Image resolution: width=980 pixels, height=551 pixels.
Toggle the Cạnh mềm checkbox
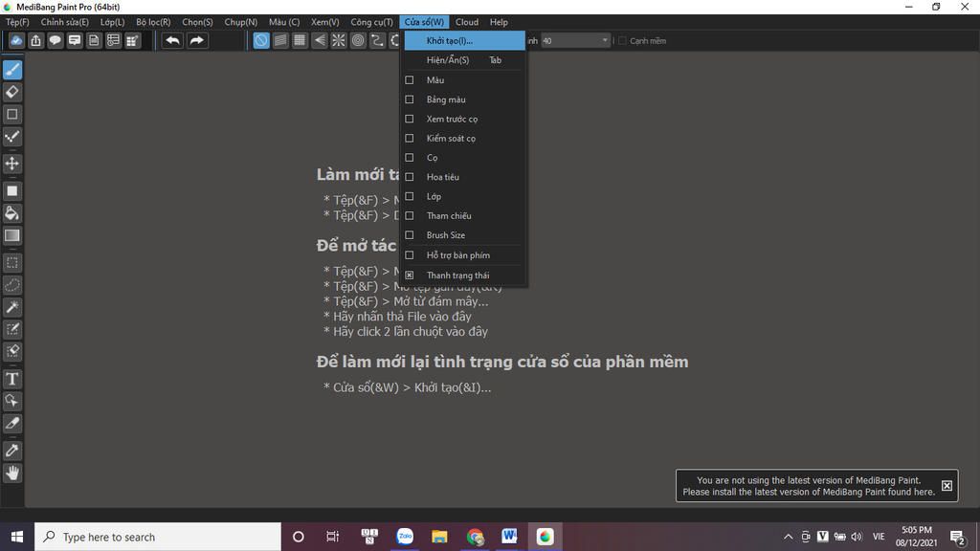[x=622, y=40]
